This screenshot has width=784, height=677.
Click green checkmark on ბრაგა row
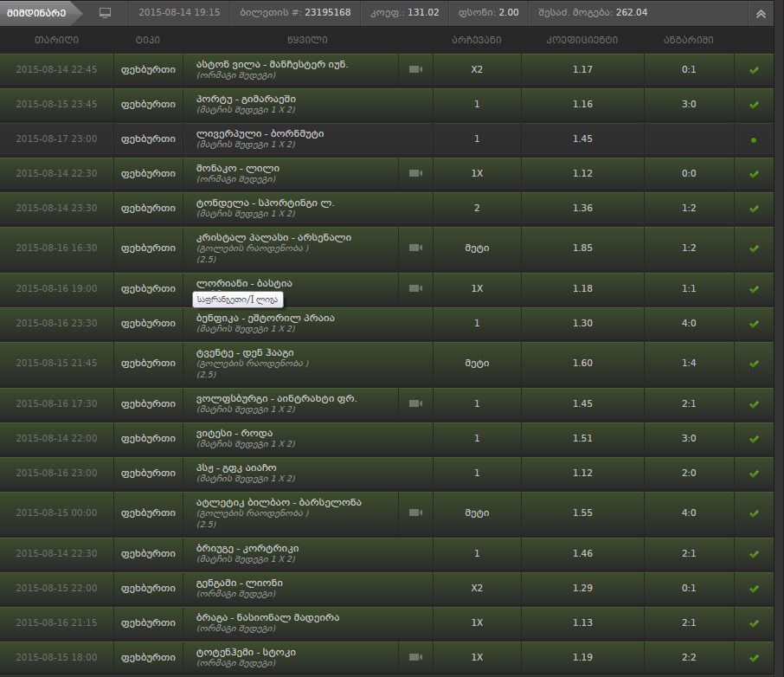point(754,623)
